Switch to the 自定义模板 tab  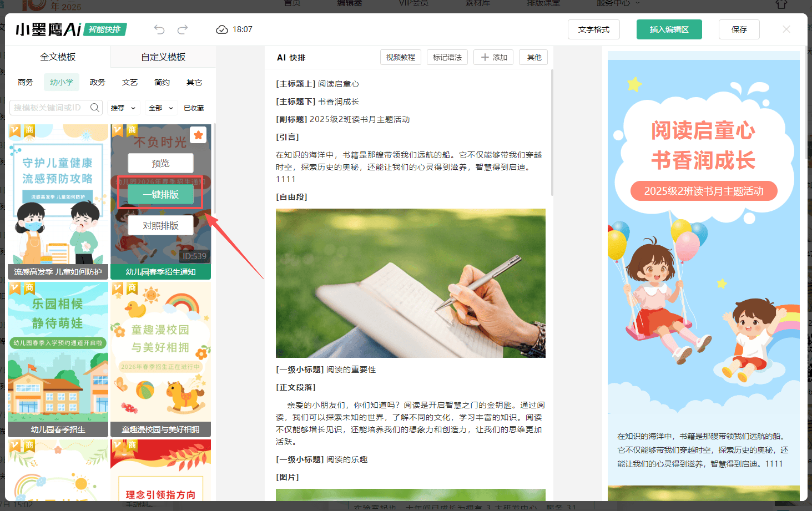(x=163, y=57)
